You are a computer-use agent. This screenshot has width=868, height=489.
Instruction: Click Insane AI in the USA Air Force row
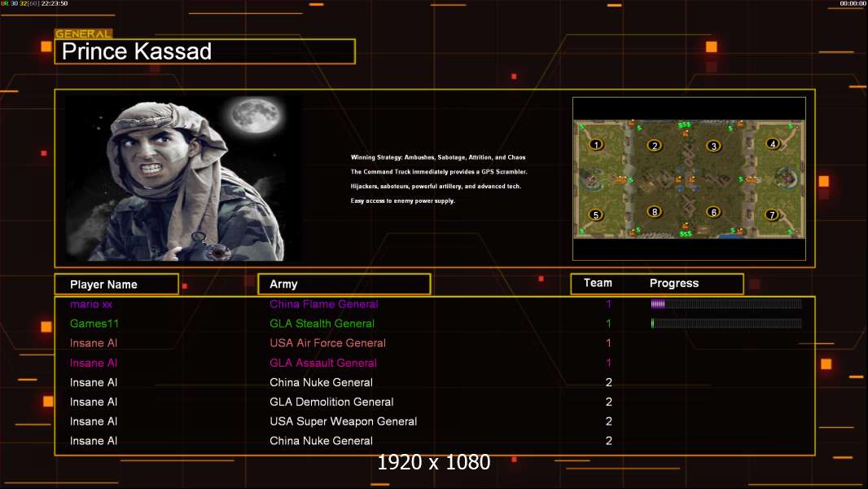[x=94, y=343]
